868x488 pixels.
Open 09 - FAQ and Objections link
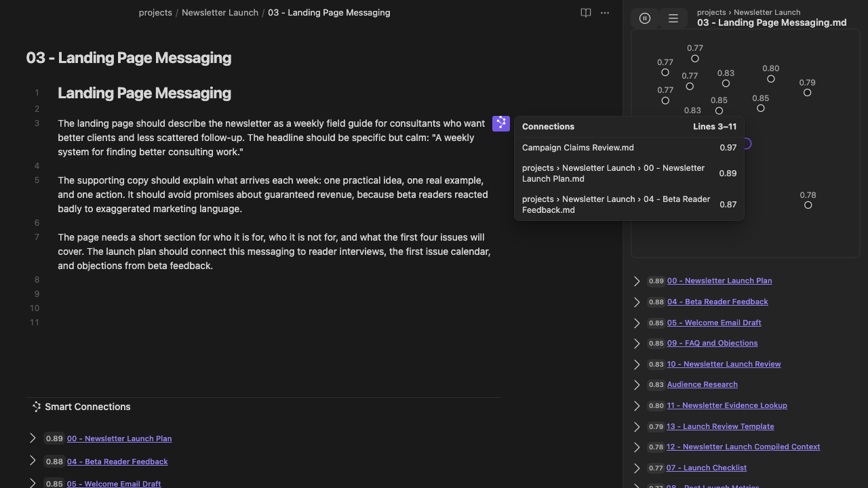[x=712, y=343]
